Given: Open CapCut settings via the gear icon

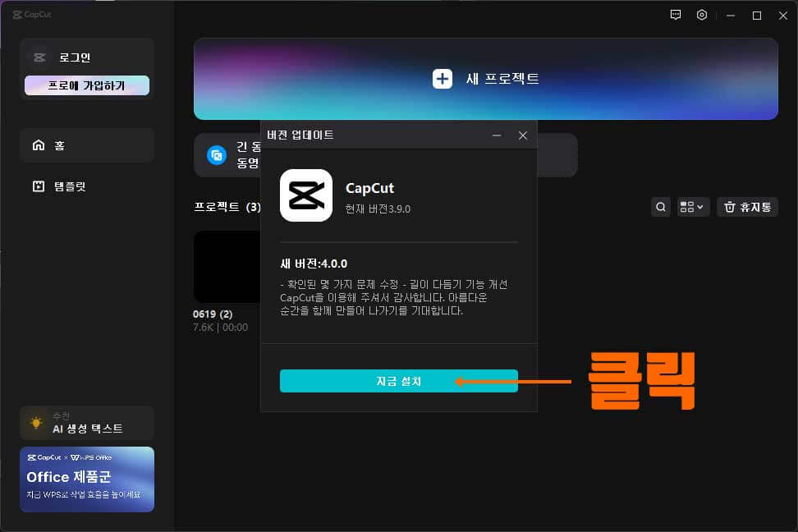Looking at the screenshot, I should coord(702,15).
